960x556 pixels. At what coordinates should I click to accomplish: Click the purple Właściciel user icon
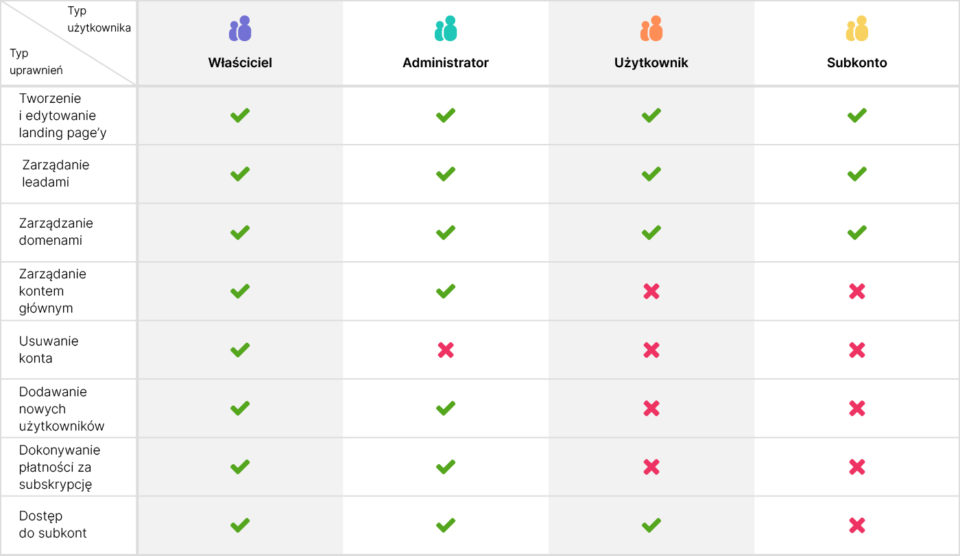tap(240, 29)
